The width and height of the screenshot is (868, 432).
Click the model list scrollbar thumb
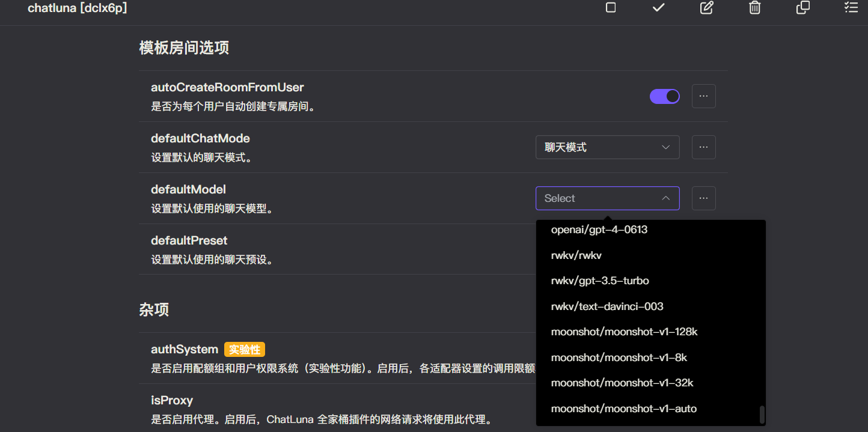[762, 415]
